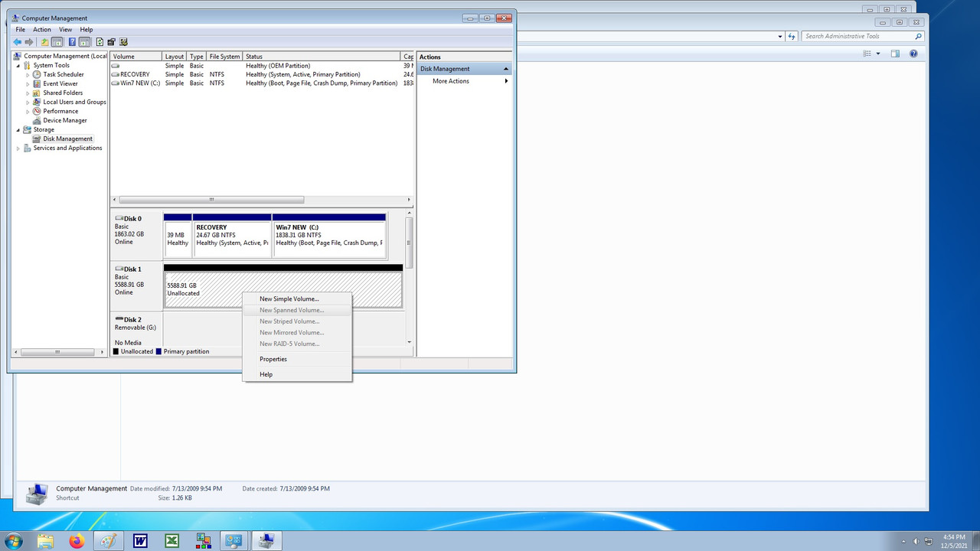Collapse Disk Management section in Actions pane

(505, 69)
